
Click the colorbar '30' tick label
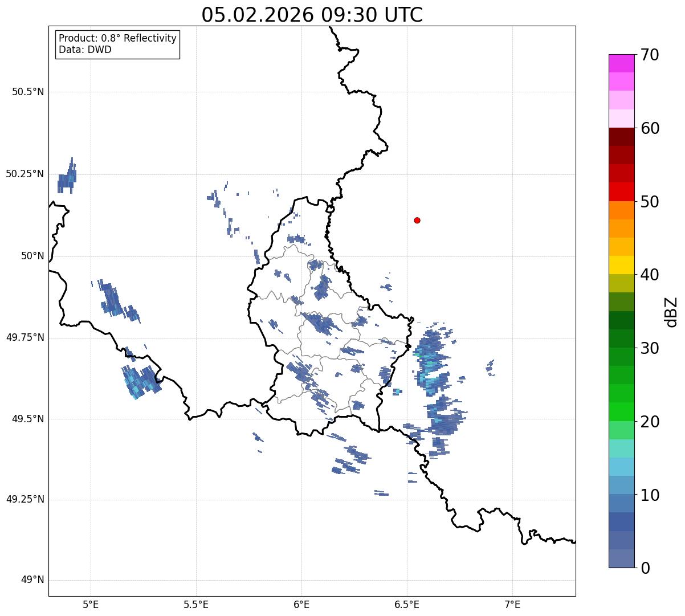(650, 348)
